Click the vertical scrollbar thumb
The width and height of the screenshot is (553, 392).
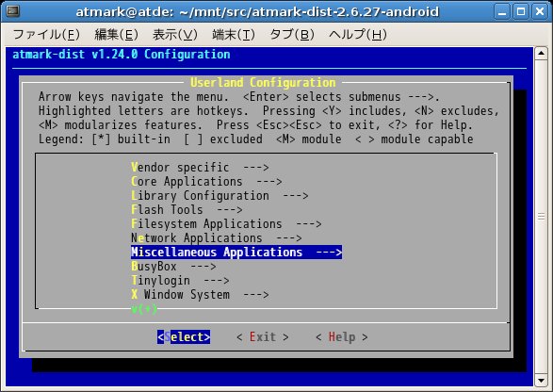(541, 217)
